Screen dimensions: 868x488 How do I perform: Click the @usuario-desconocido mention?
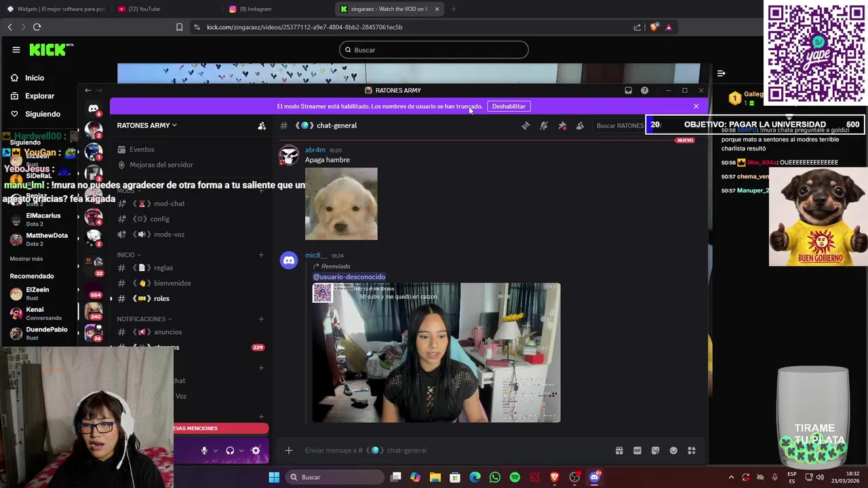[x=349, y=277]
